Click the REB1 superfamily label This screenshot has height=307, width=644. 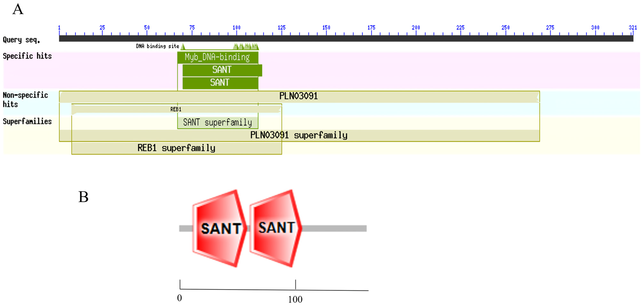coord(176,148)
